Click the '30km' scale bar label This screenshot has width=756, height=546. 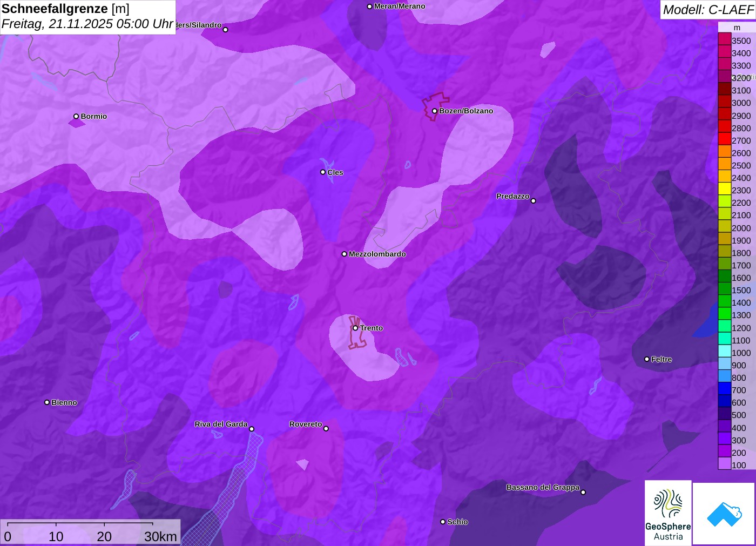[x=160, y=536]
